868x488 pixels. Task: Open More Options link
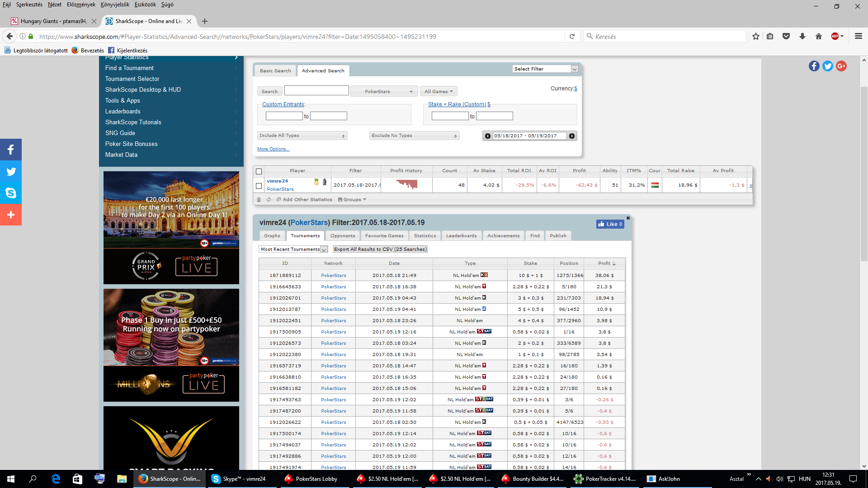(x=273, y=149)
